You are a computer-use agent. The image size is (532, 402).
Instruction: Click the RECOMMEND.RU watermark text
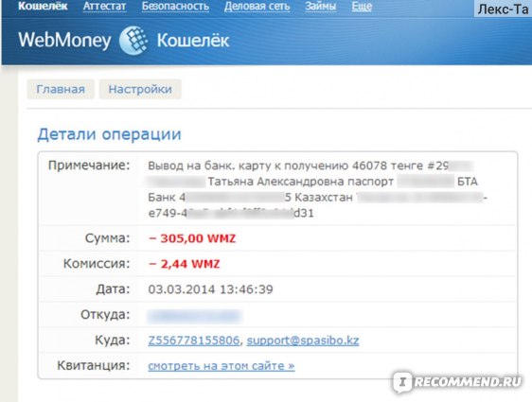tap(468, 382)
